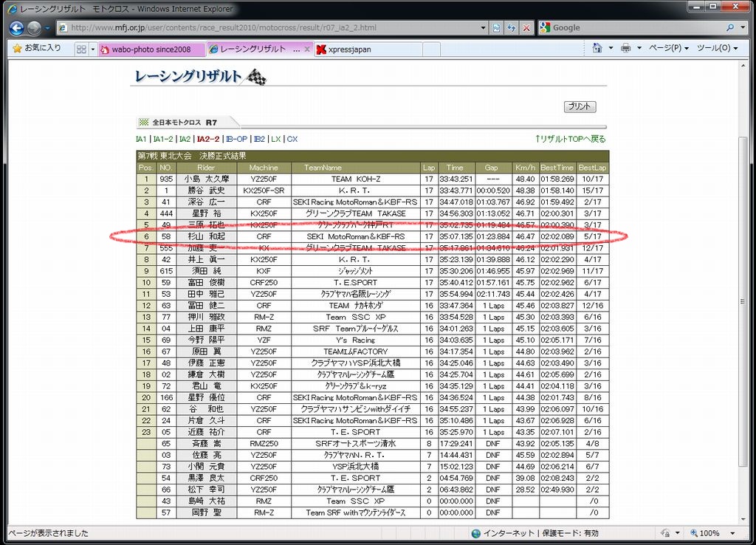
Task: Open the IA1 results link
Action: coord(141,139)
